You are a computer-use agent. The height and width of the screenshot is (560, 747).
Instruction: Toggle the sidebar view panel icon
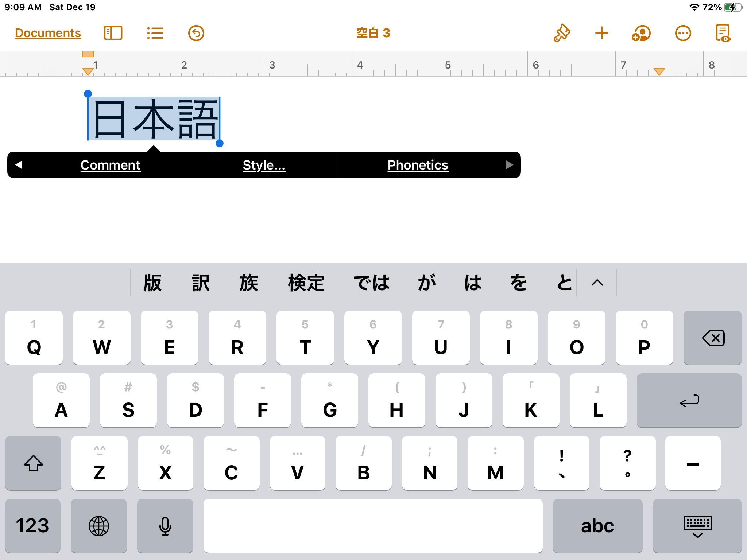coord(113,33)
